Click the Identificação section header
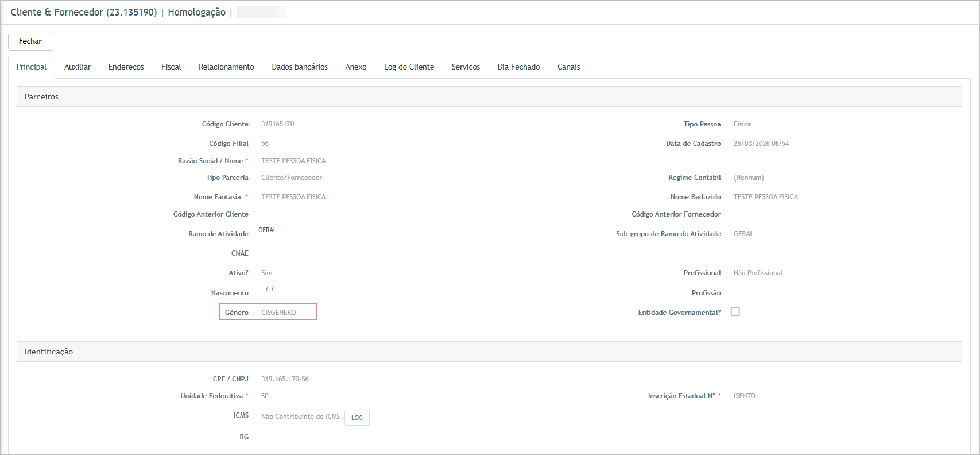 point(49,352)
